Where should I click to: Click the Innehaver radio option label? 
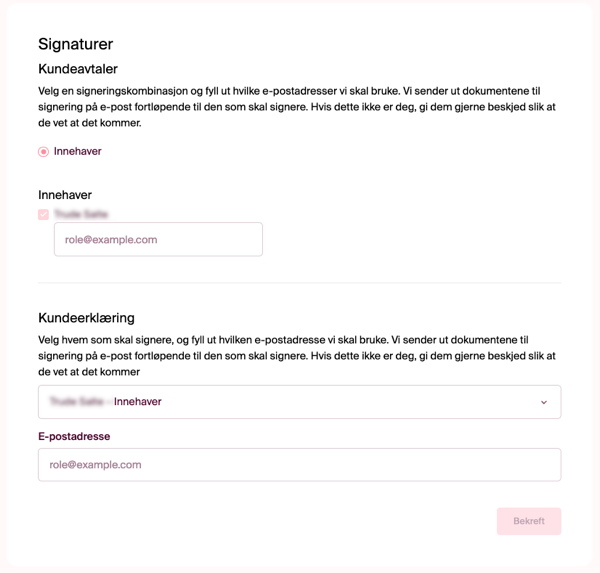pos(78,152)
